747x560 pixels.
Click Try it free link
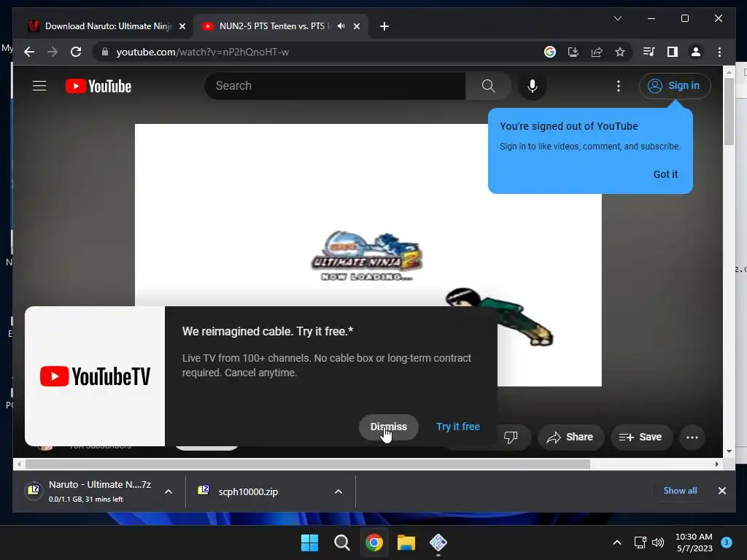(x=458, y=427)
